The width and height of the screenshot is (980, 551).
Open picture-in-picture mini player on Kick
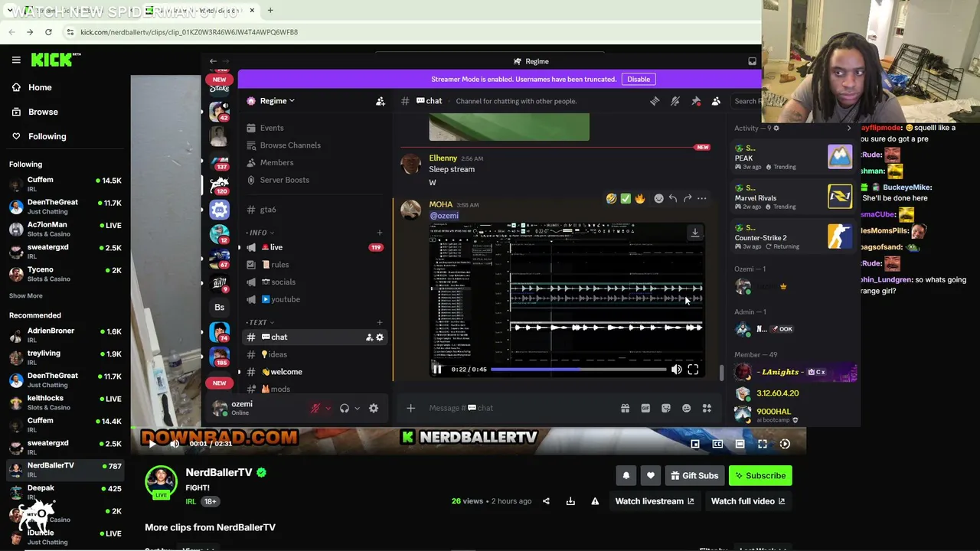tap(695, 444)
